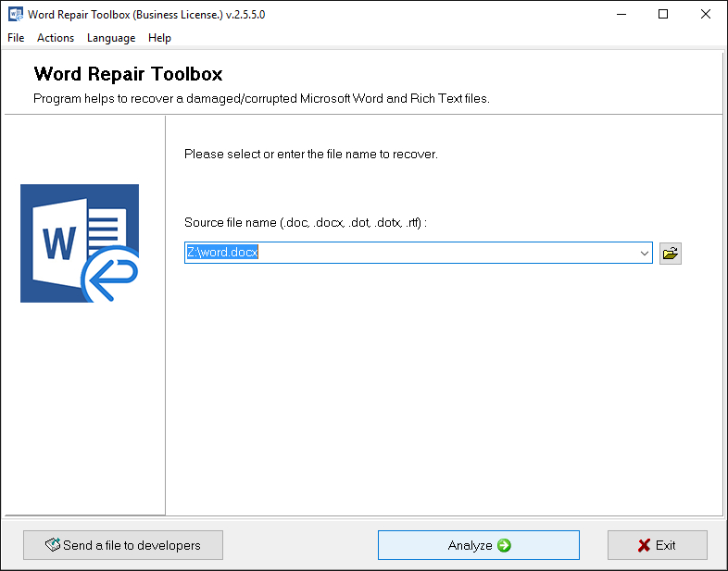This screenshot has width=728, height=571.
Task: Click the Exit button
Action: (x=657, y=545)
